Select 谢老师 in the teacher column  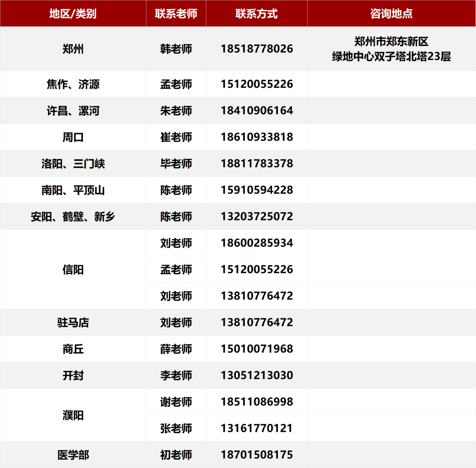[176, 402]
